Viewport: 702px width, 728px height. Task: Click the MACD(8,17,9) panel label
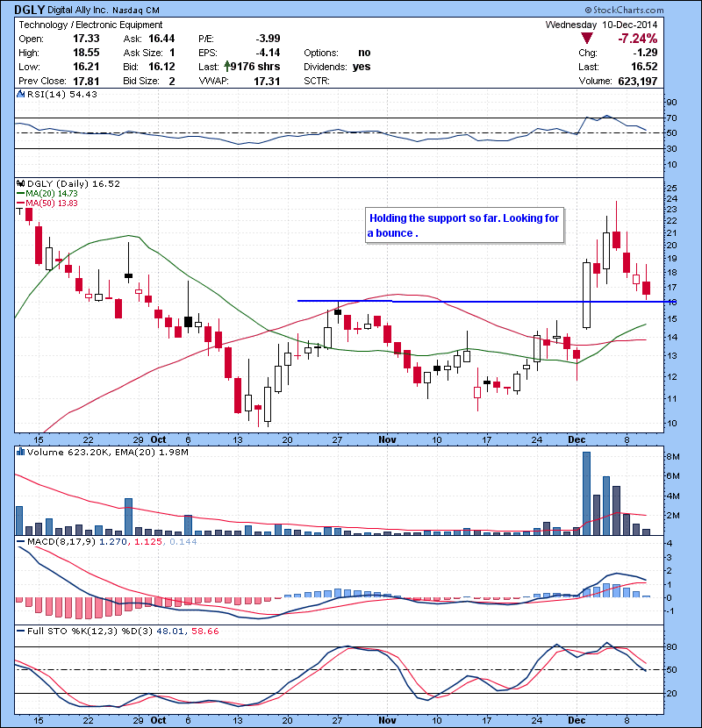pos(61,541)
